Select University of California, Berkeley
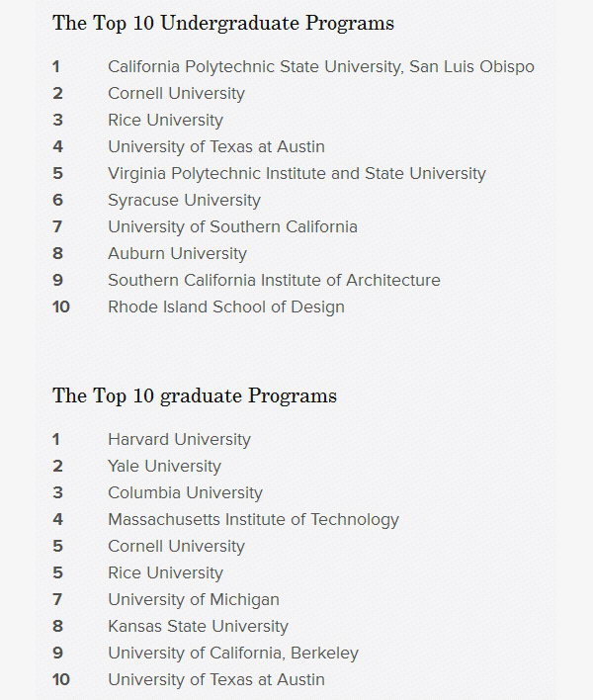The image size is (593, 700). click(233, 654)
